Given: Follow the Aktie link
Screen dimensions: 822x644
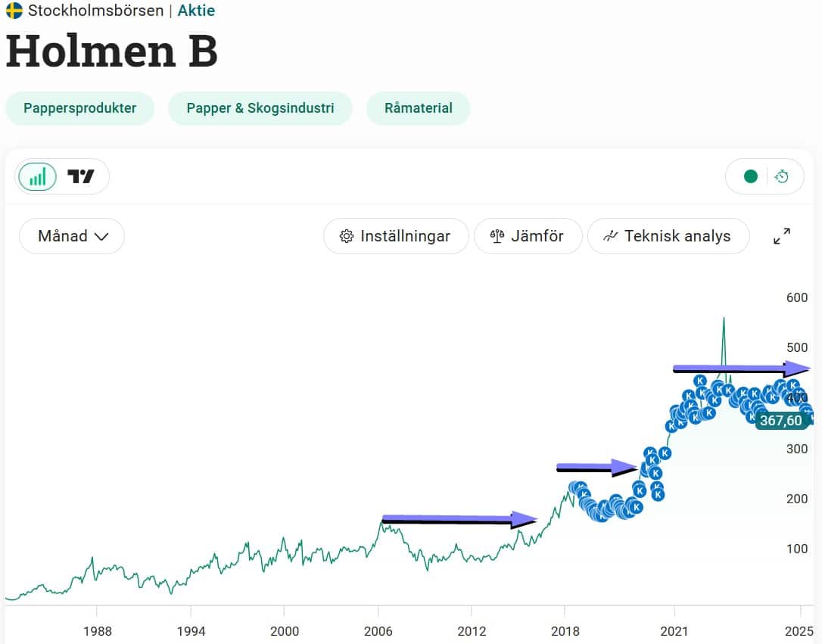Looking at the screenshot, I should [196, 11].
